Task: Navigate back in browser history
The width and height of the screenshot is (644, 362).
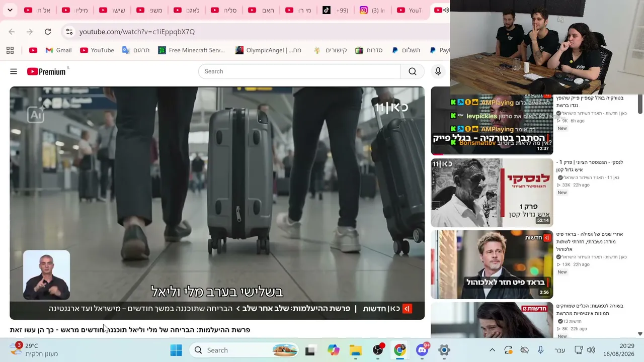Action: click(12, 32)
